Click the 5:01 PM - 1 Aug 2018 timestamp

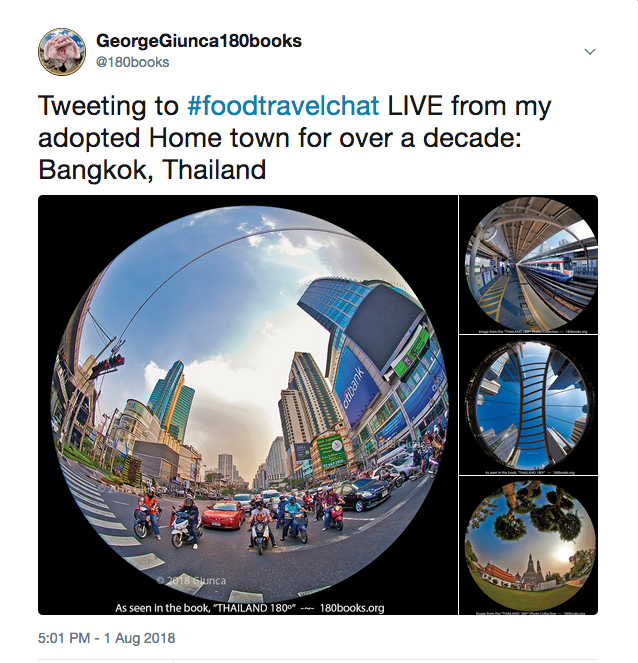107,638
